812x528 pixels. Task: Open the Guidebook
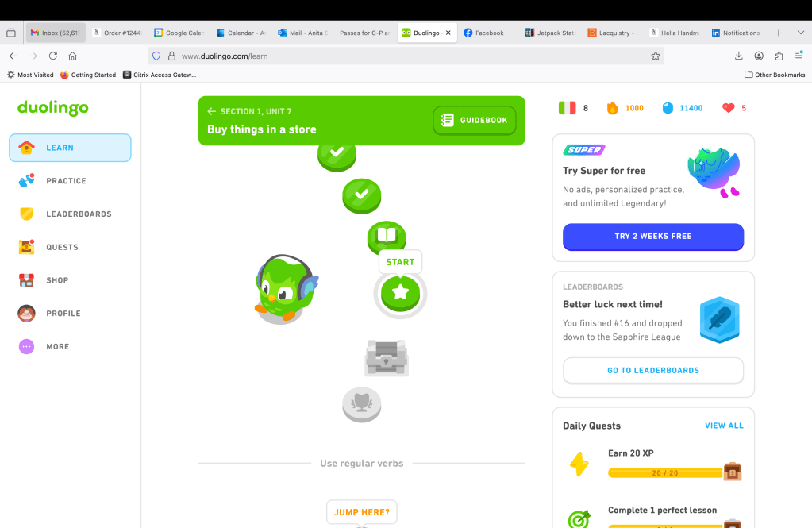click(x=475, y=121)
